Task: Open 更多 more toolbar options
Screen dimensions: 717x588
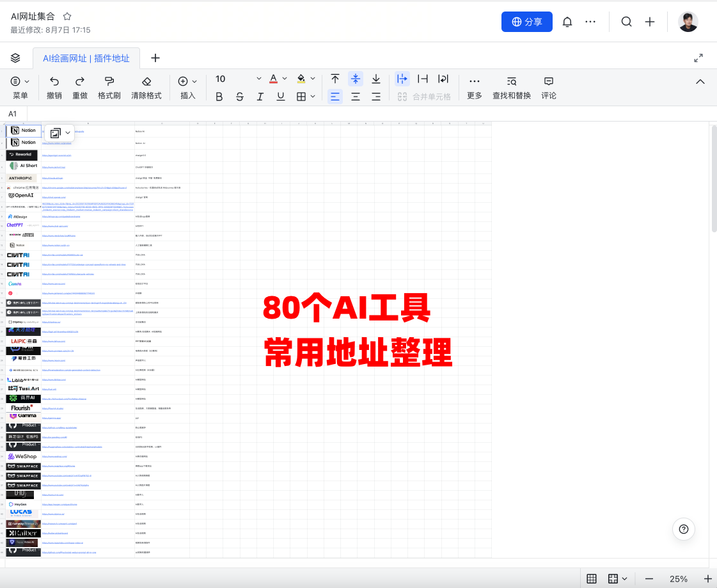Action: 474,87
